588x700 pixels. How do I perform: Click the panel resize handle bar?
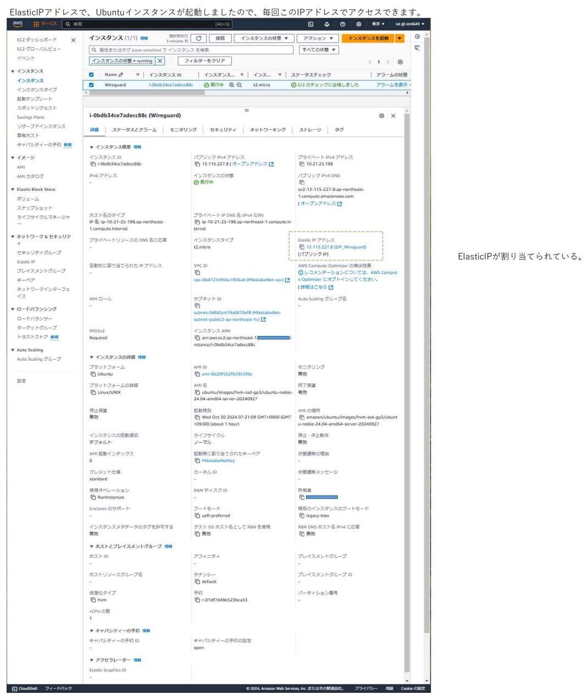click(247, 111)
